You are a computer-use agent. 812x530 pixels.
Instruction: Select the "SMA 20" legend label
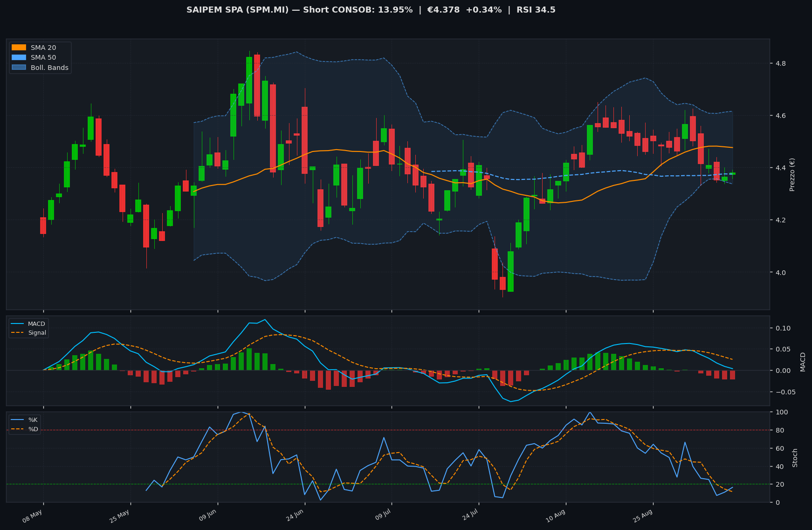coord(43,48)
